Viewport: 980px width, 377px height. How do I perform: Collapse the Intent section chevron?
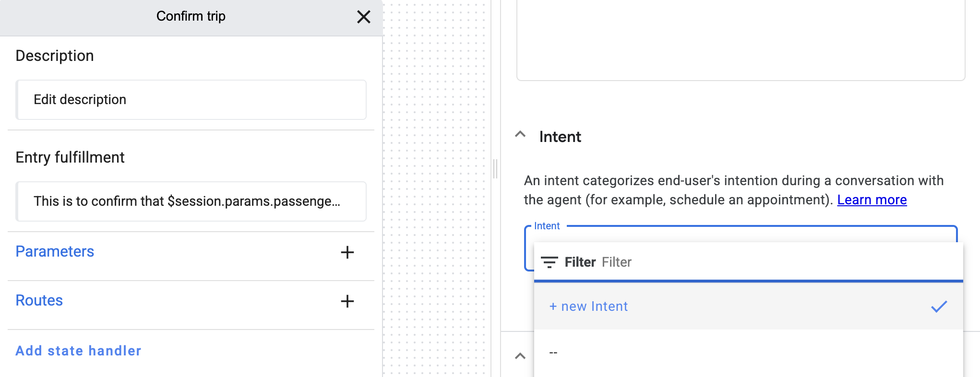520,135
